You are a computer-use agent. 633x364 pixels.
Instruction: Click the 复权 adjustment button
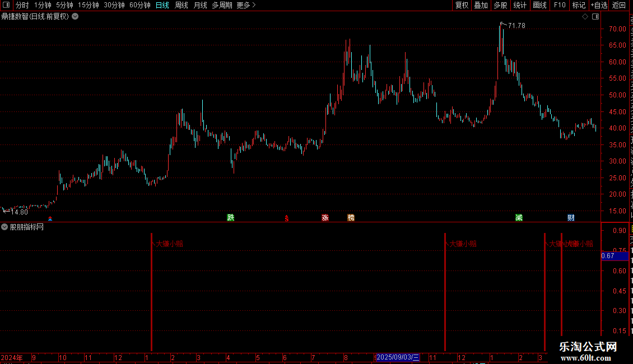point(462,5)
